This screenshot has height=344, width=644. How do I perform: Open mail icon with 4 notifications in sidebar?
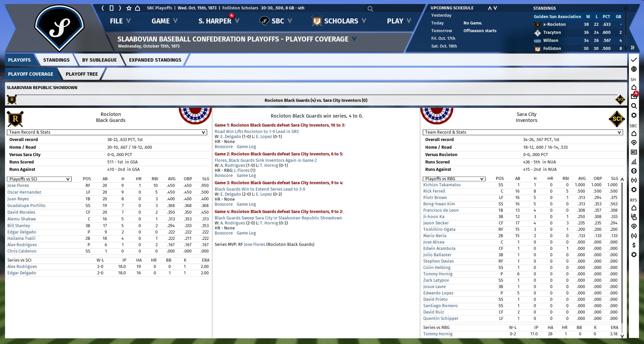tap(634, 96)
